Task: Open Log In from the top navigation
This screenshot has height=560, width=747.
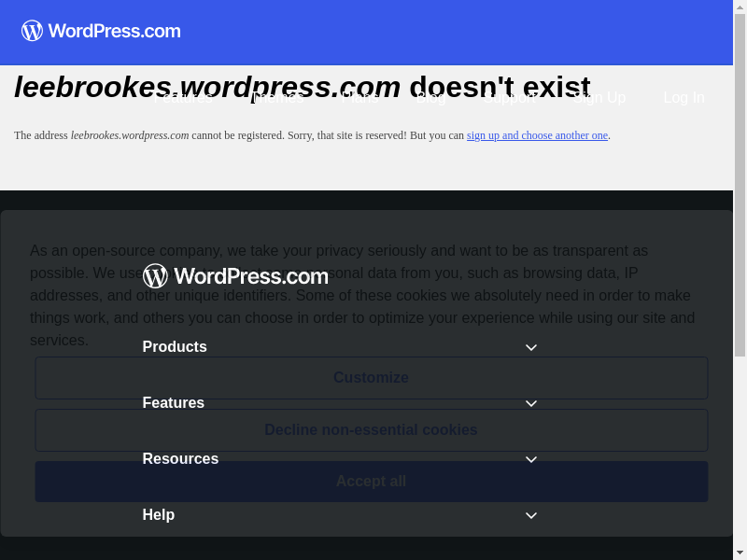Action: [684, 98]
